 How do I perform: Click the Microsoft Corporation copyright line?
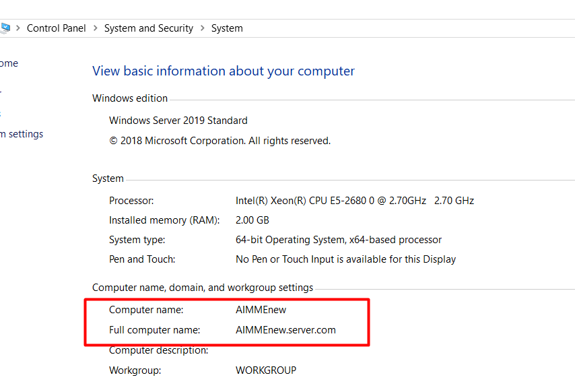[x=220, y=141]
